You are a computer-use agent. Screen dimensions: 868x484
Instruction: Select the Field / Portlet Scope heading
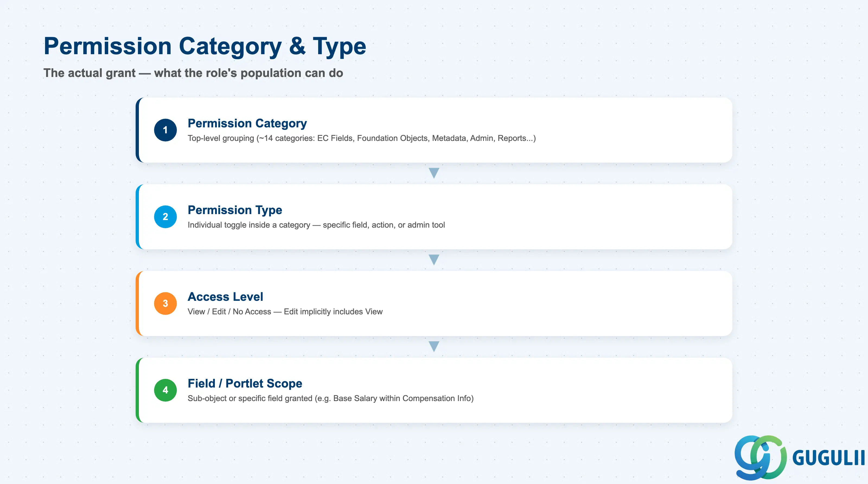(x=245, y=383)
